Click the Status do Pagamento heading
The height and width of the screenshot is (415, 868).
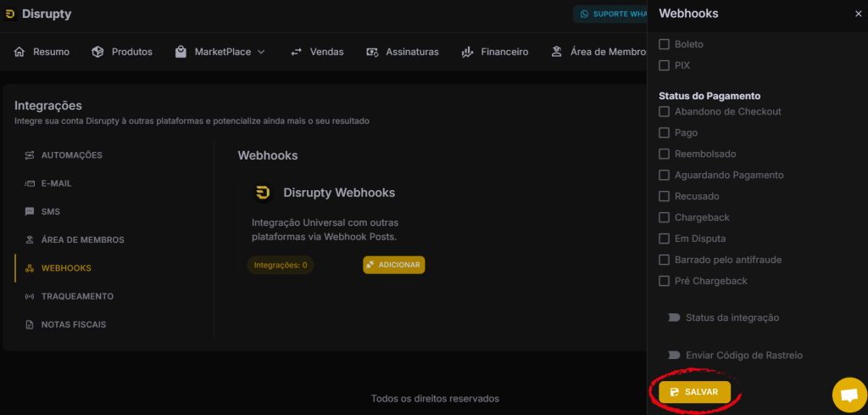point(709,96)
